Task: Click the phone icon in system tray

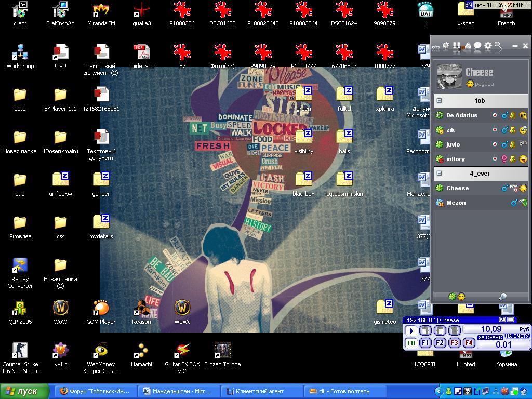Action: tap(458, 391)
